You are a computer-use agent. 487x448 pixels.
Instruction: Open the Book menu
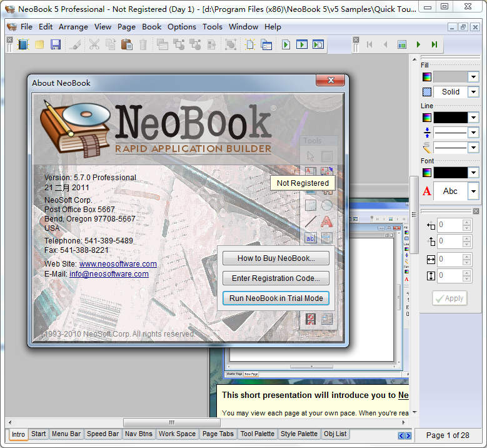click(x=151, y=27)
